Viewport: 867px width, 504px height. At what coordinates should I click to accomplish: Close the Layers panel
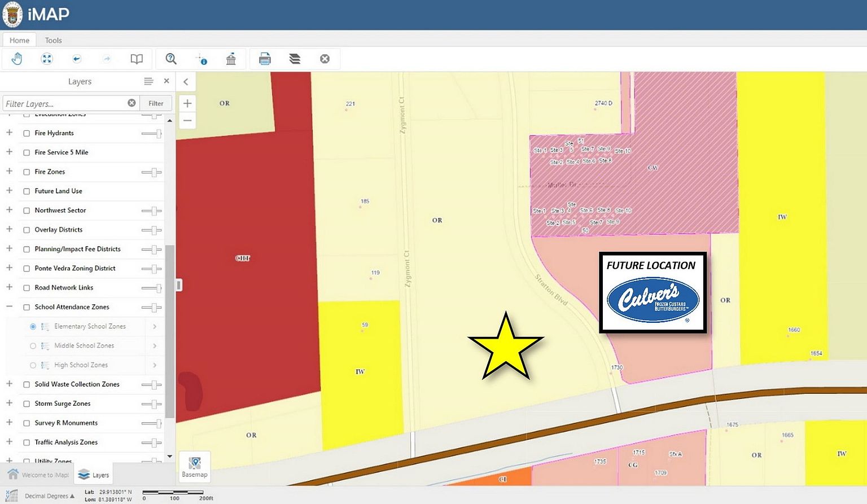click(167, 81)
